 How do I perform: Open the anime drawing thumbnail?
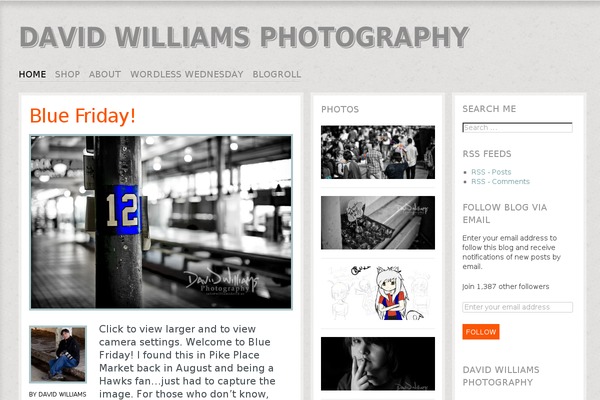coord(378,293)
